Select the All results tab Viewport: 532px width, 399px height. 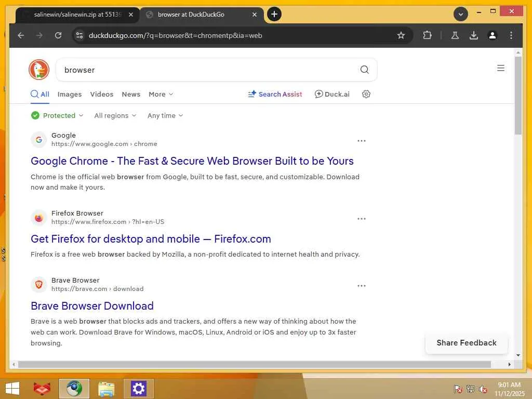click(40, 94)
